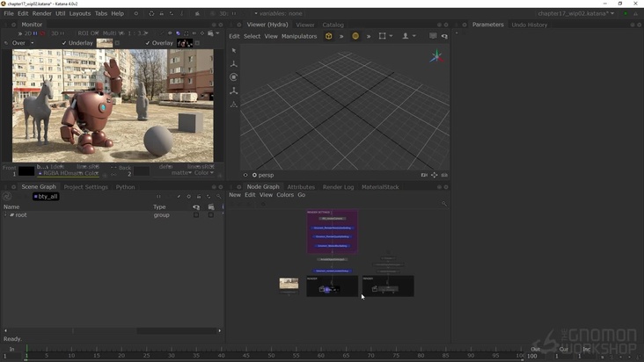Click the eye-with-arrow icon in viewer toolbar
644x362 pixels.
(444, 36)
